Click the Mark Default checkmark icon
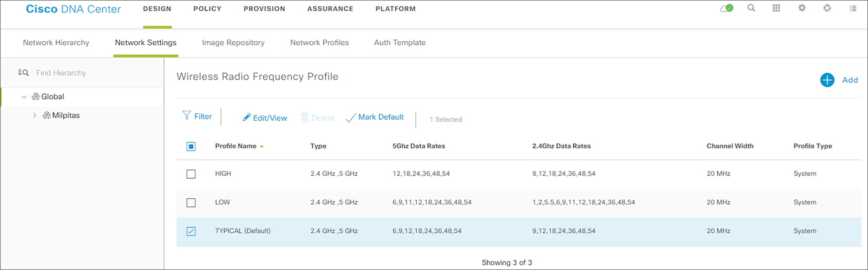The height and width of the screenshot is (270, 868). [351, 118]
